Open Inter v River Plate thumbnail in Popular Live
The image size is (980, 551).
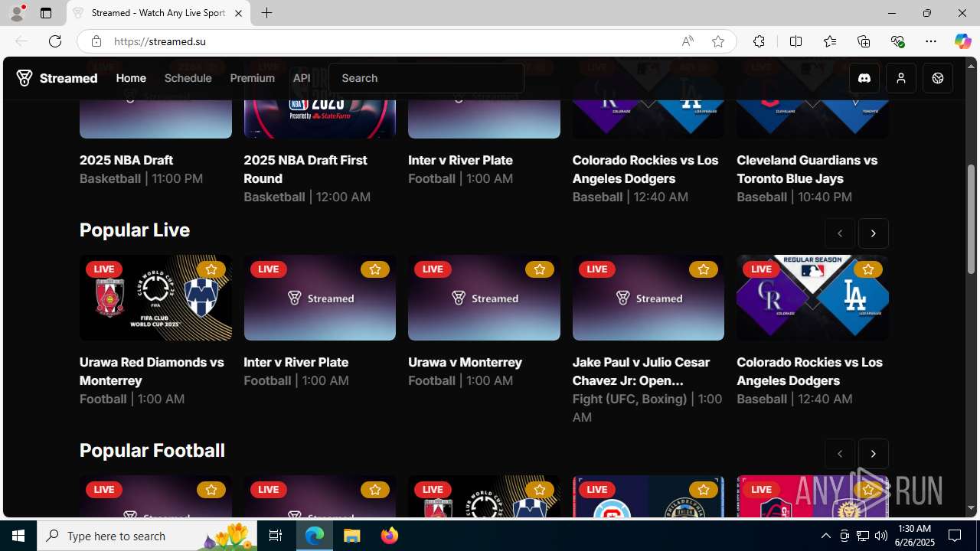[320, 298]
